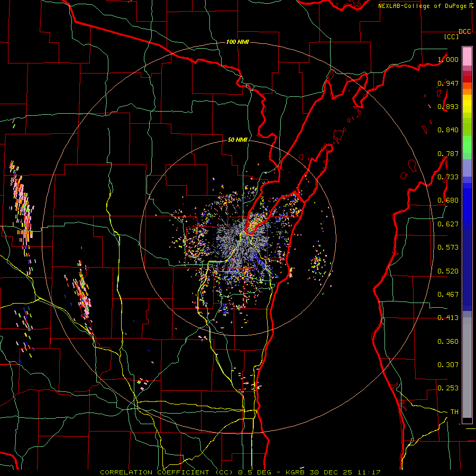This screenshot has width=476, height=476.
Task: Pick the bright green color bar segment
Action: (467, 144)
